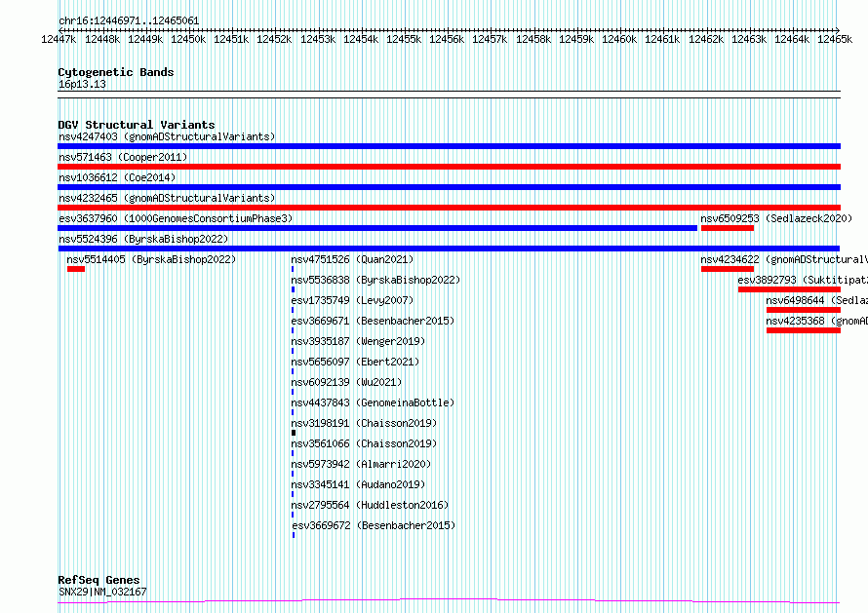Click the red nsv4234622 variant bar
868x613 pixels.
[728, 269]
